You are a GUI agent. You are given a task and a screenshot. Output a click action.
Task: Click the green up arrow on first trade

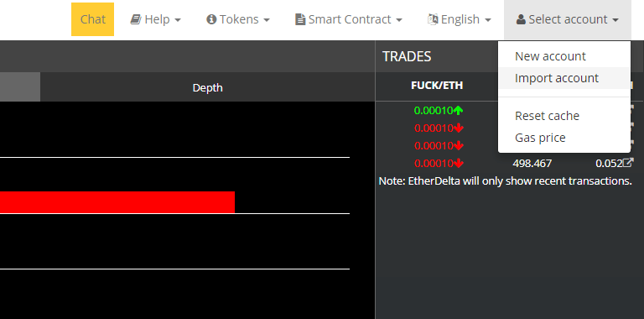tap(459, 111)
